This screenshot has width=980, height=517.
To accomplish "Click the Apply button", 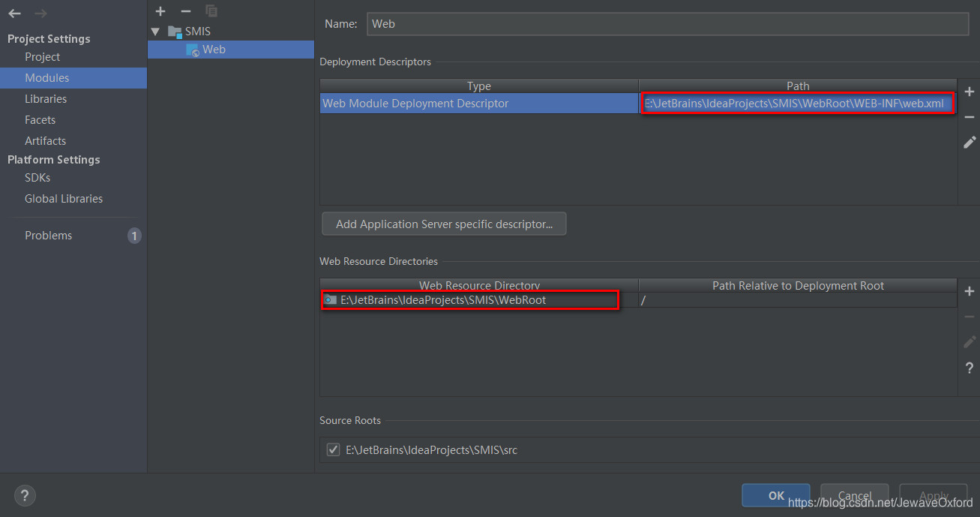I will 934,495.
